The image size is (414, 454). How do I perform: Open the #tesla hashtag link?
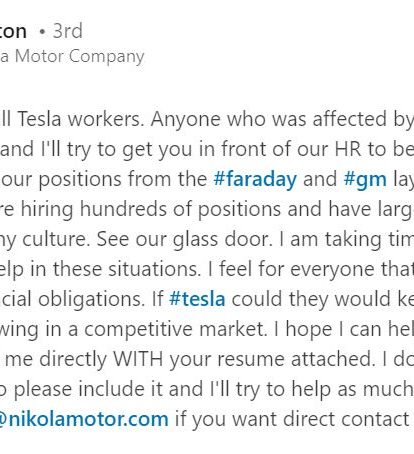[x=197, y=299]
